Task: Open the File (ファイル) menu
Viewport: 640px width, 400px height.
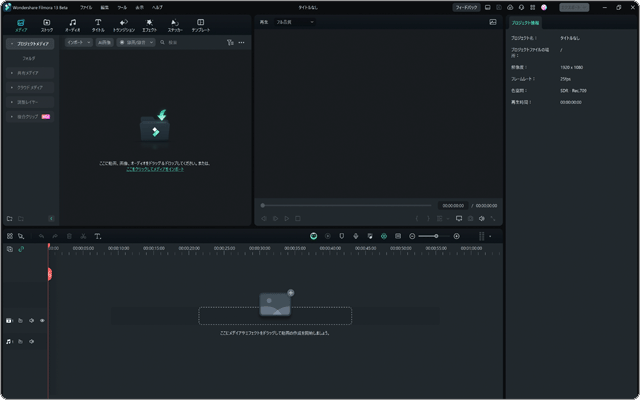Action: coord(86,6)
